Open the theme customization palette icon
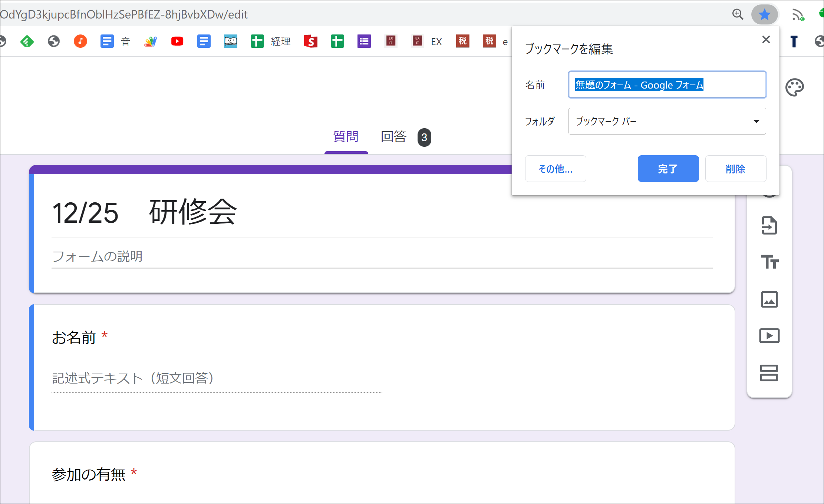The width and height of the screenshot is (824, 504). 794,87
